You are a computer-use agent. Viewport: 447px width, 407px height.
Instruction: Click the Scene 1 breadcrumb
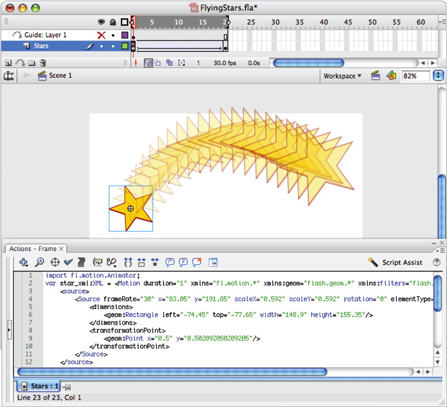tap(55, 76)
